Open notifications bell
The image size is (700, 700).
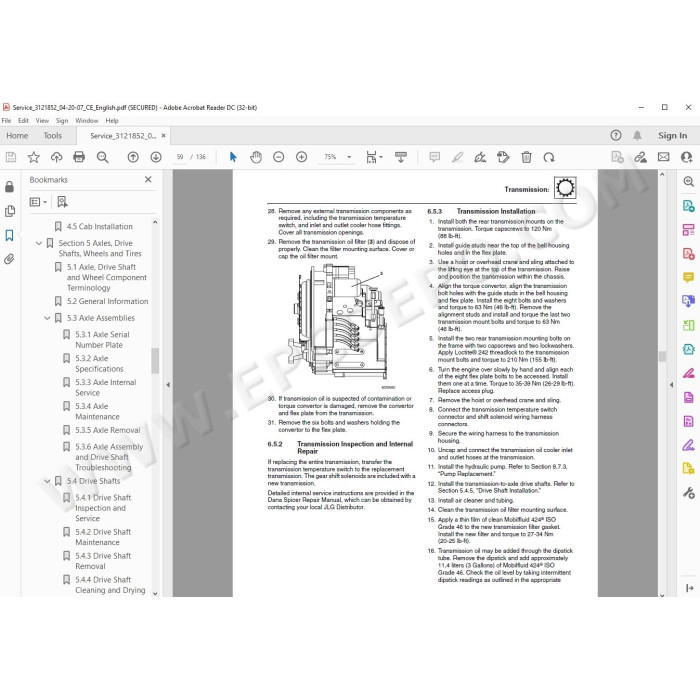pos(637,135)
